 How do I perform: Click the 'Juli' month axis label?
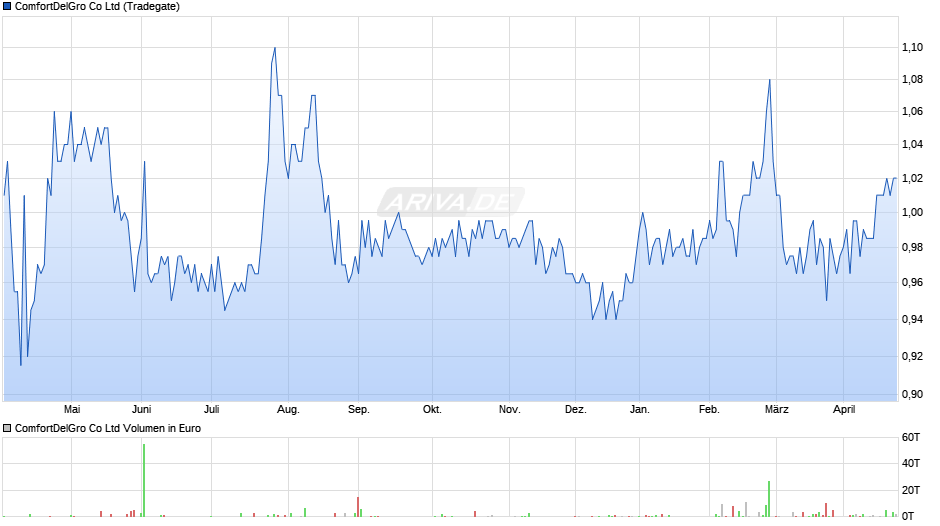point(212,410)
